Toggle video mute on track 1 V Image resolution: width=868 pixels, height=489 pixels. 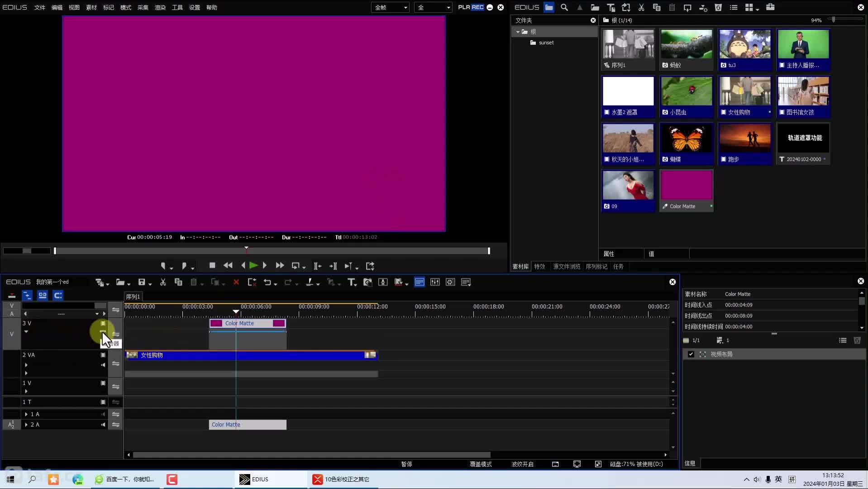(103, 383)
